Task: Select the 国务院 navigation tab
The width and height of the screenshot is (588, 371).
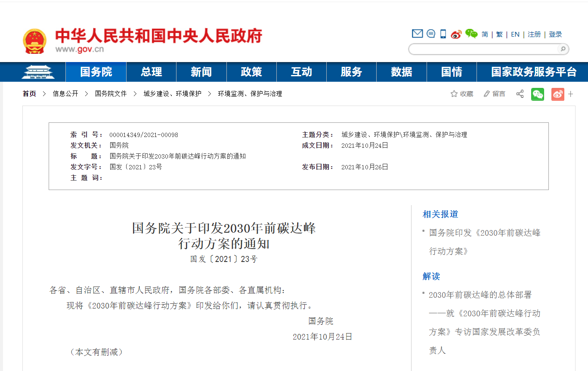Action: pos(96,72)
